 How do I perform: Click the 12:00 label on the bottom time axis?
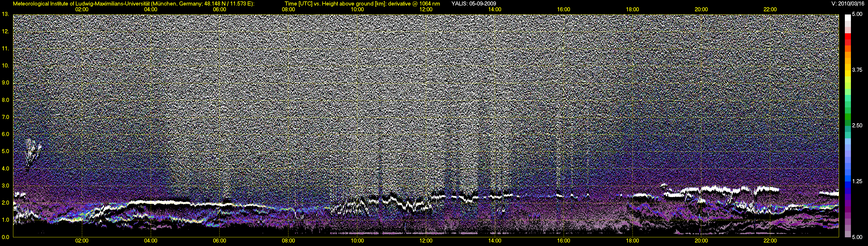click(426, 241)
